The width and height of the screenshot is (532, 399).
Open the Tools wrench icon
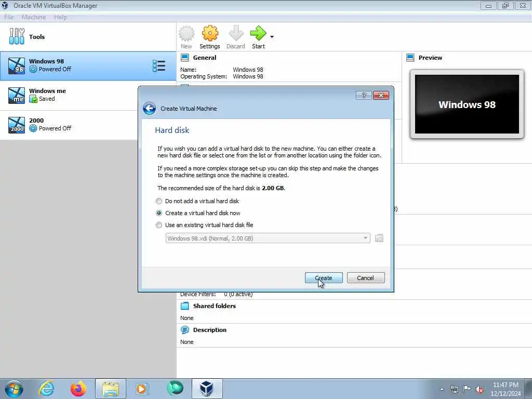pyautogui.click(x=17, y=36)
